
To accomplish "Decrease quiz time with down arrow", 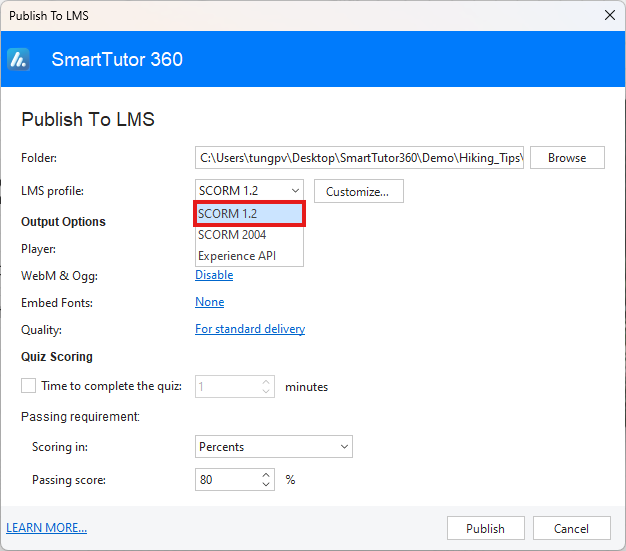I will (266, 391).
